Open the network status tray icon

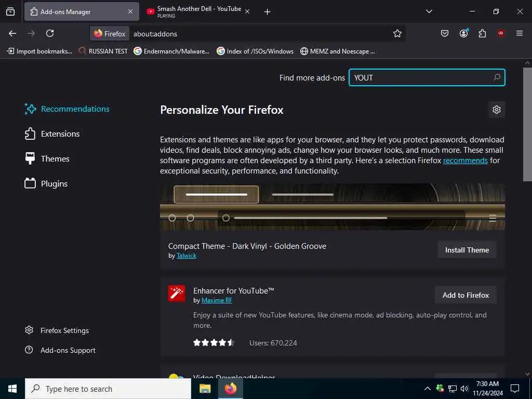click(x=453, y=389)
